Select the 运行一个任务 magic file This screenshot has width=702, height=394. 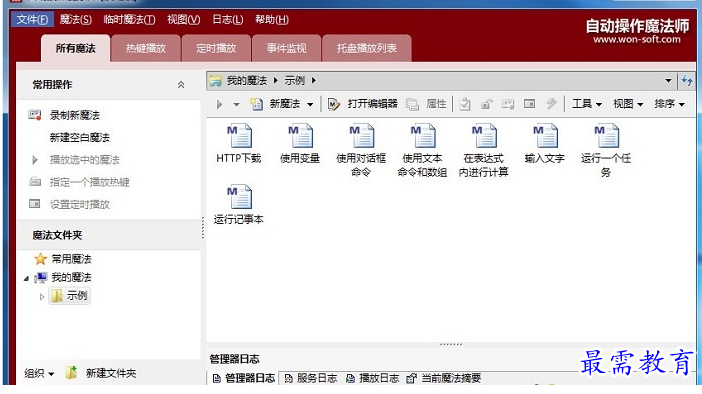click(x=606, y=150)
